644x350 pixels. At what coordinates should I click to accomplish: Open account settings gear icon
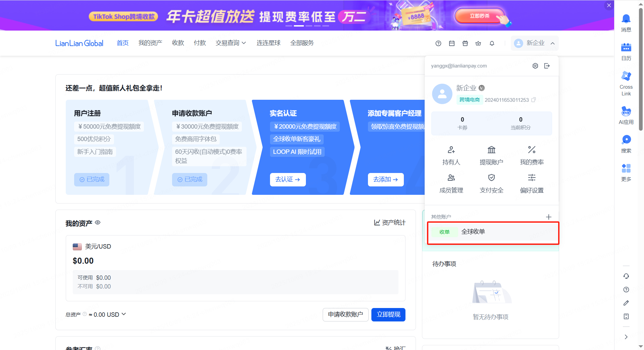point(535,66)
